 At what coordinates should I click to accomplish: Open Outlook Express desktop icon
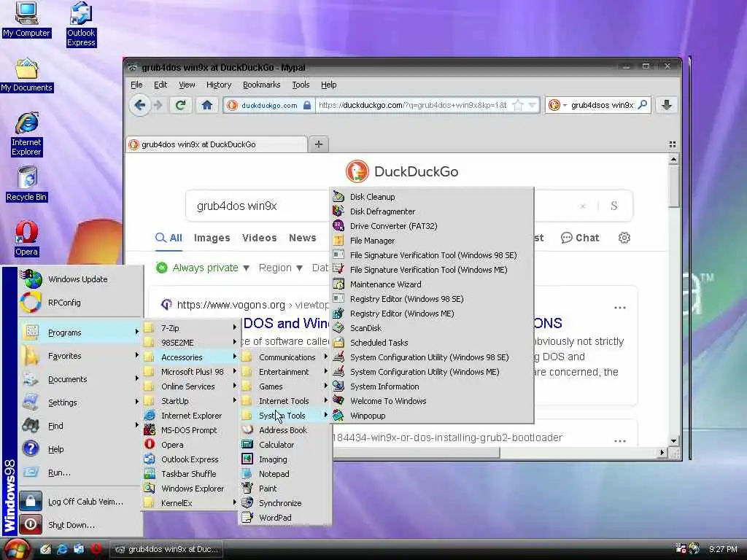coord(81,24)
